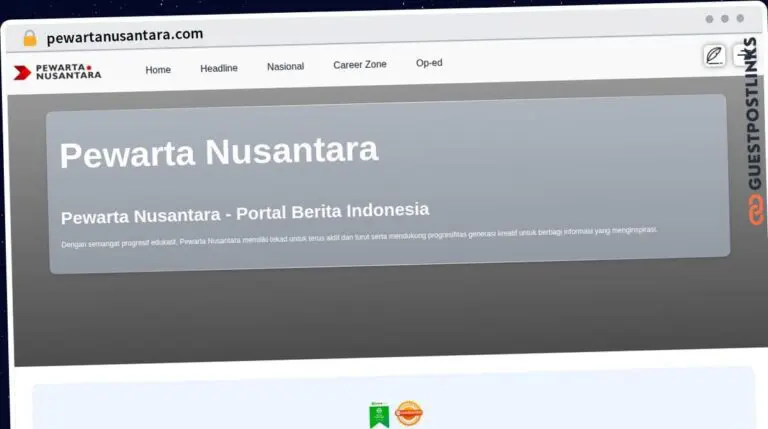The height and width of the screenshot is (429, 768).
Task: Open the Career Zone page
Action: point(359,65)
